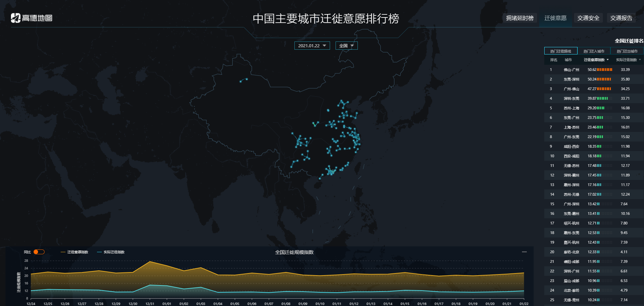Click the 城市 column header
The width and height of the screenshot is (644, 306).
568,60
